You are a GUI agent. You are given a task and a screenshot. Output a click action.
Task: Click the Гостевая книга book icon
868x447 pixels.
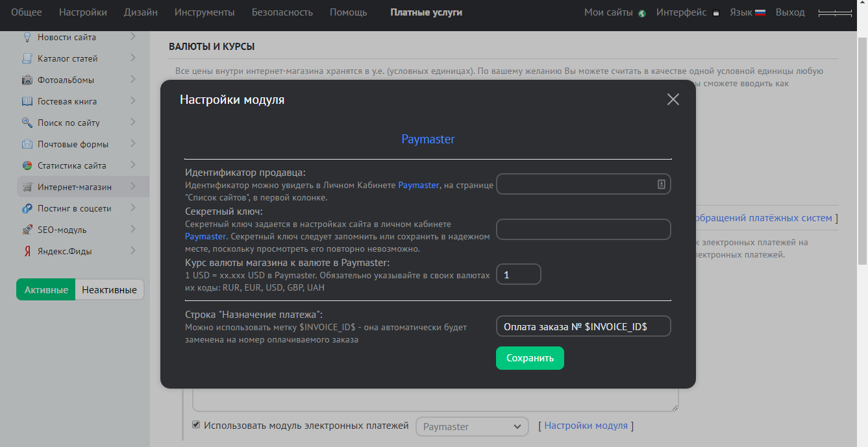(27, 101)
